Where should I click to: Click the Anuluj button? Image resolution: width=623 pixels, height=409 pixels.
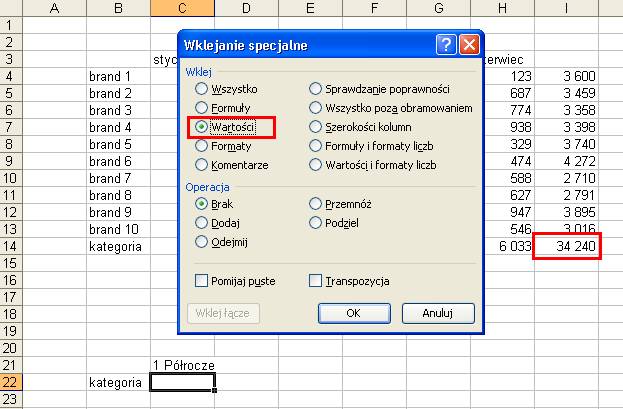coord(438,313)
